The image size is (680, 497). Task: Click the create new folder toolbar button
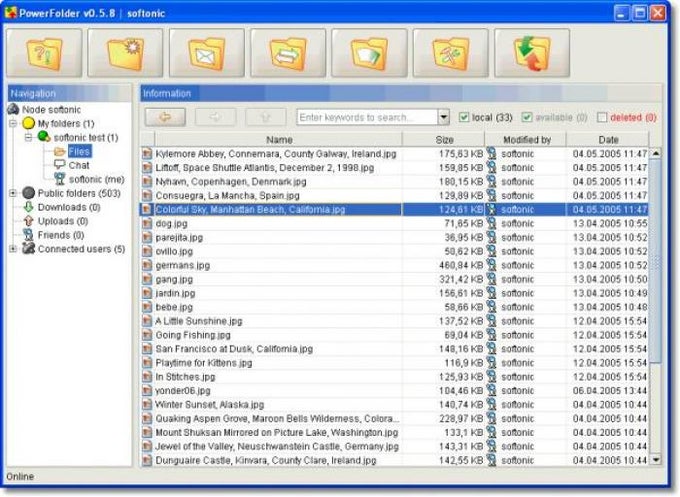pos(125,53)
